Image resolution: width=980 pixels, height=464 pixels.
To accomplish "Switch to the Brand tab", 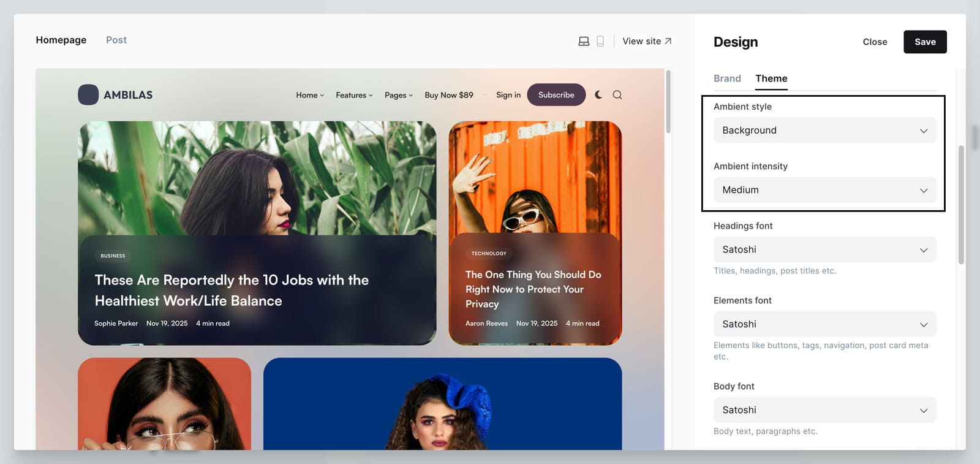I will click(727, 78).
